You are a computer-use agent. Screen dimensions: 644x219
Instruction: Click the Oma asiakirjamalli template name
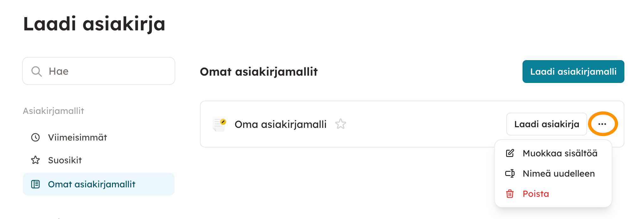pos(280,124)
